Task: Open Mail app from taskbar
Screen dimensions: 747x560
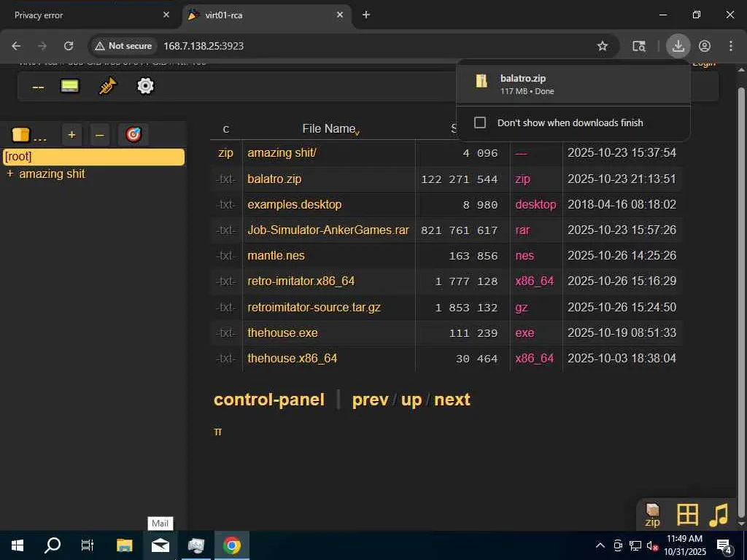Action: (x=160, y=545)
